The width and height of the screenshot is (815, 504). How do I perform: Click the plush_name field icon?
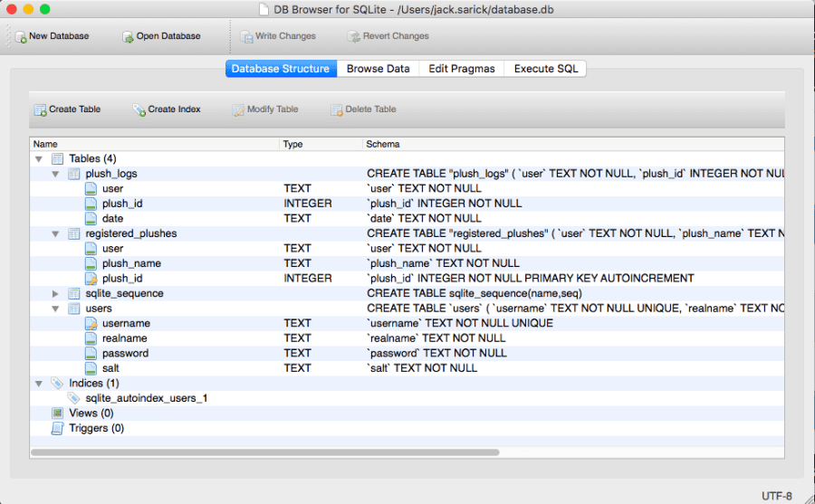(x=91, y=263)
